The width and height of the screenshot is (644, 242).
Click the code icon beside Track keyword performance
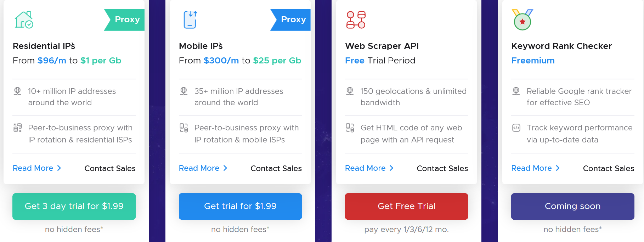pyautogui.click(x=516, y=128)
